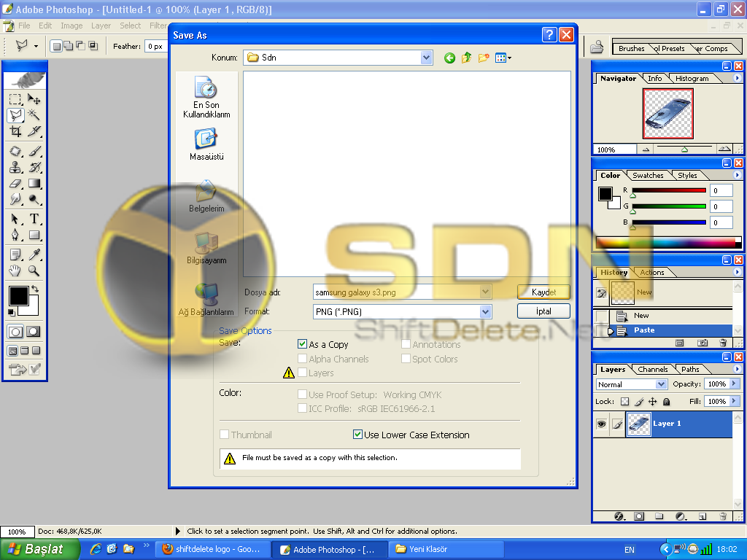Click the color spectrum ramp bar
This screenshot has width=747, height=560.
668,243
